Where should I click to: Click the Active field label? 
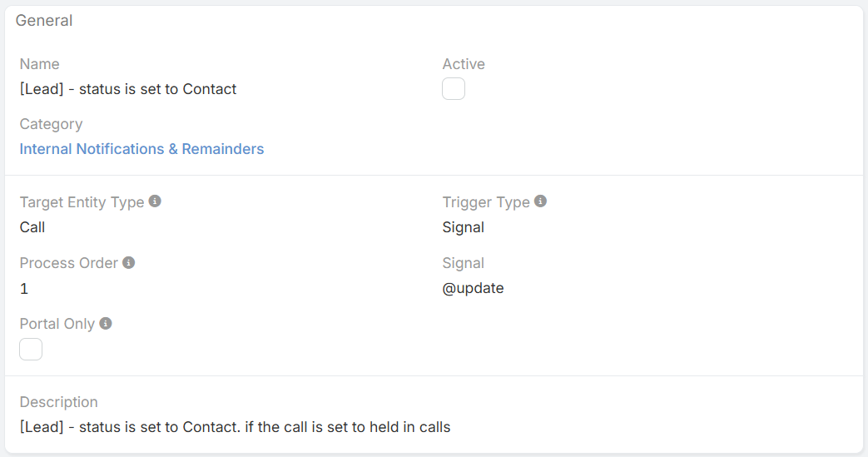coord(464,64)
